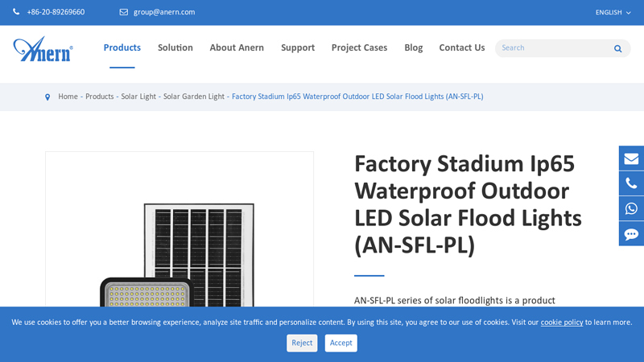Go to the Blog page
Screen dimensions: 644x362
[x=413, y=47]
